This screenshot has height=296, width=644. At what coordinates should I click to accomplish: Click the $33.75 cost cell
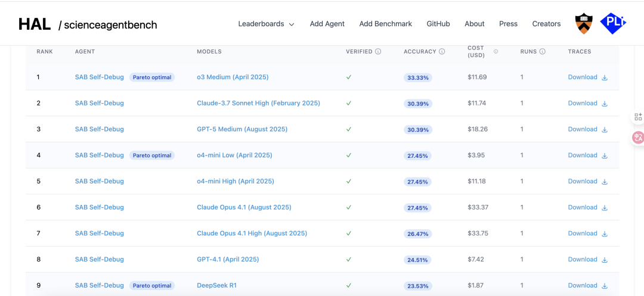[x=478, y=233]
